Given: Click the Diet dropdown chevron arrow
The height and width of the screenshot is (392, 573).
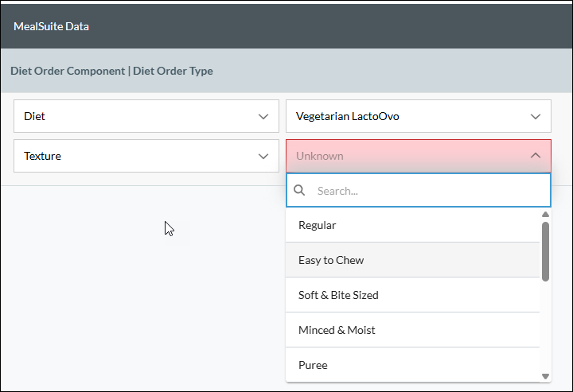Looking at the screenshot, I should point(263,116).
